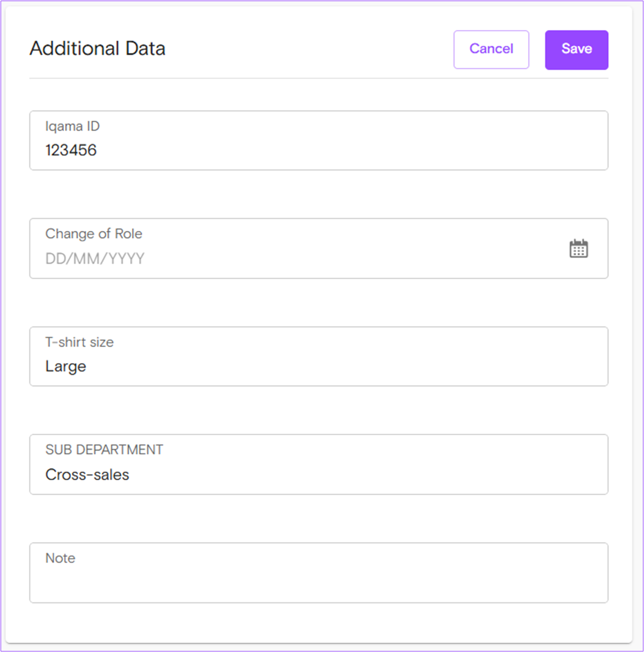Open the Change of Role calendar picker

[x=578, y=249]
